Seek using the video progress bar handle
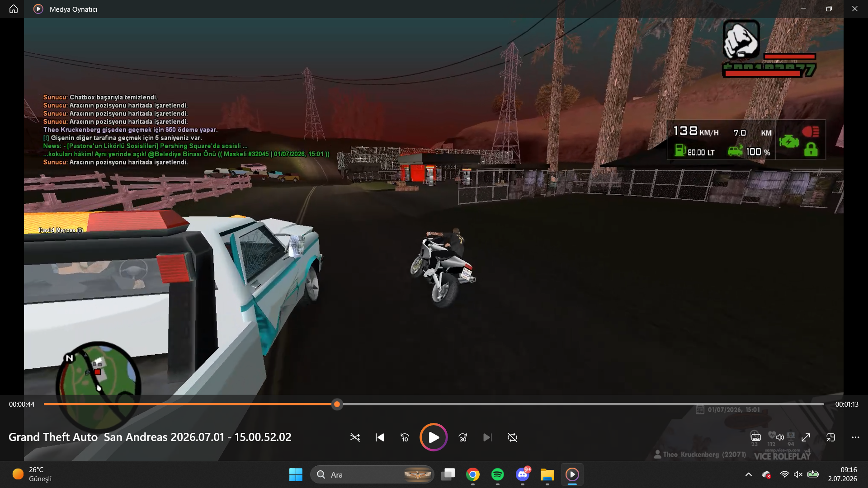The width and height of the screenshot is (868, 488). pyautogui.click(x=337, y=404)
